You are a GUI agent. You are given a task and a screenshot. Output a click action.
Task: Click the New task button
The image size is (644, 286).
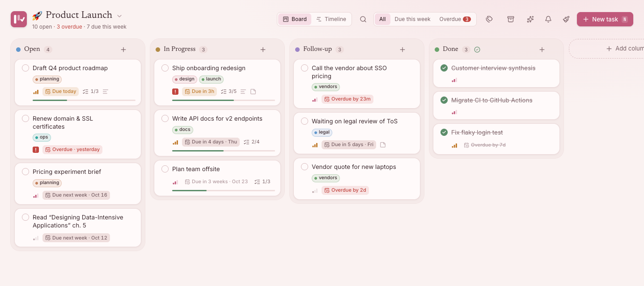click(605, 19)
